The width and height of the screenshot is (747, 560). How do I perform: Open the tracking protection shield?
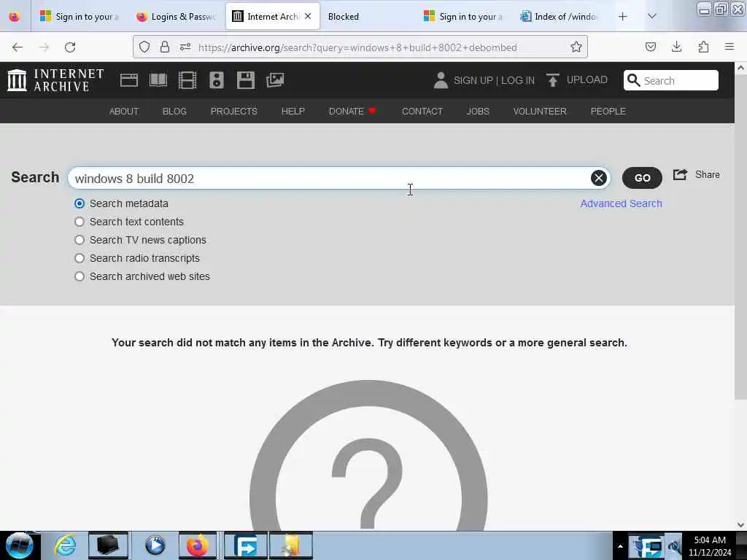coord(144,47)
